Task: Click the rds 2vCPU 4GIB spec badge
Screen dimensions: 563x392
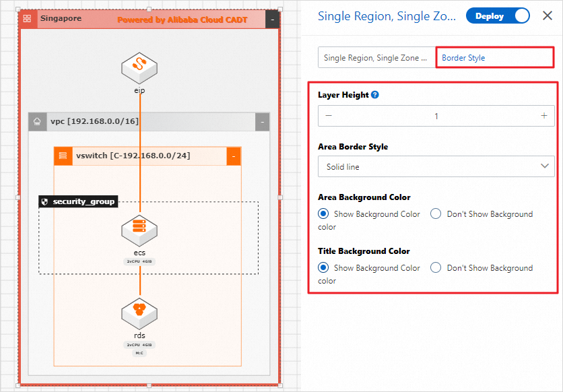Action: click(x=139, y=345)
